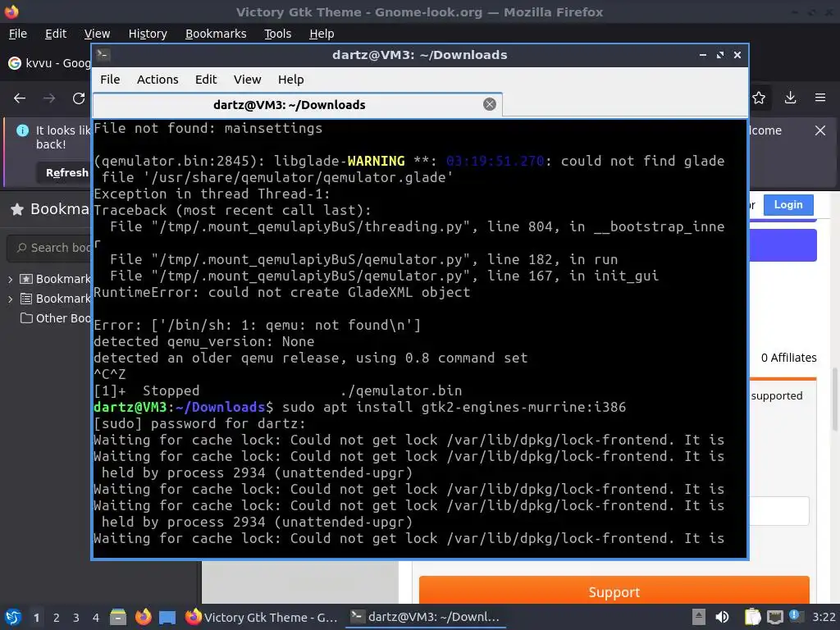Open removable media eject tray icon
This screenshot has height=630, width=840.
pos(698,617)
